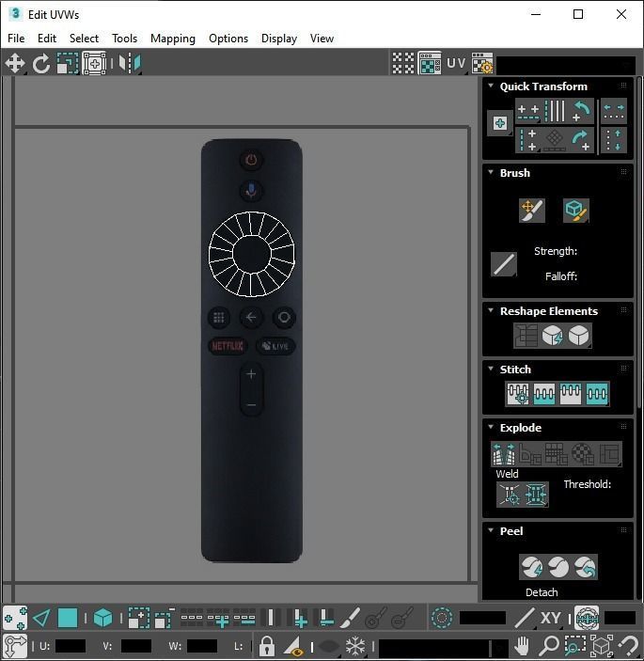The image size is (644, 661).
Task: Click Weld Selected Subobjects icon
Action: 535,494
